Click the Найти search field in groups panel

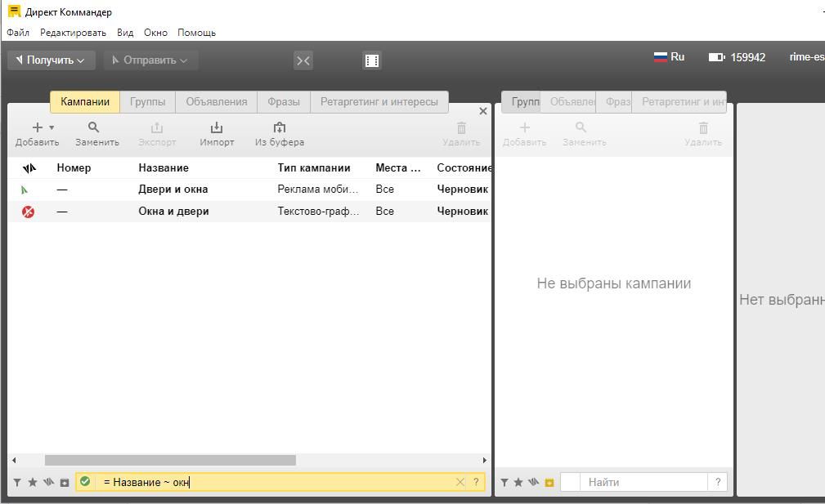coord(643,482)
